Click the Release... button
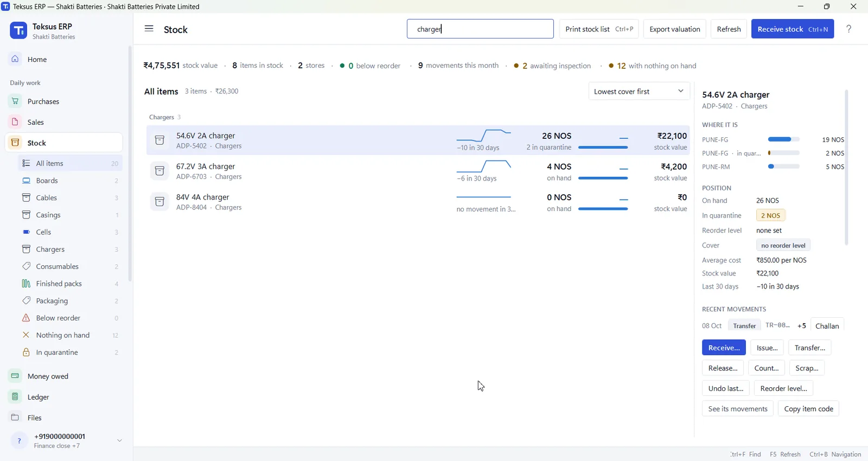868x461 pixels. [723, 368]
